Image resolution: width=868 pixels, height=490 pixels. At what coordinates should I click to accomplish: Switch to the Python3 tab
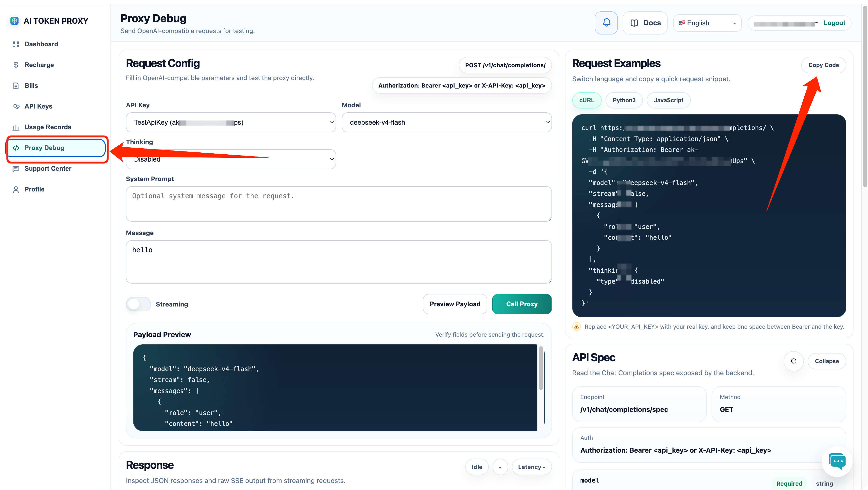(624, 100)
